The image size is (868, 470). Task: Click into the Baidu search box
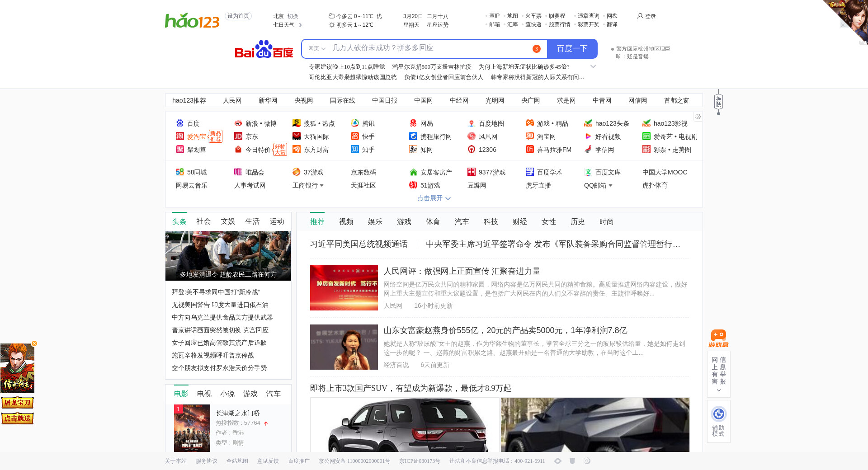pyautogui.click(x=429, y=48)
